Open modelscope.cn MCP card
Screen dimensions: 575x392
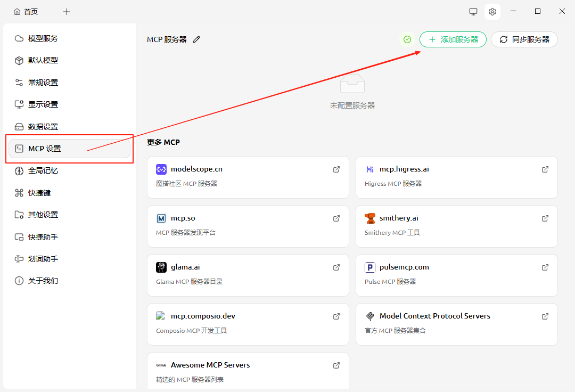coord(248,177)
